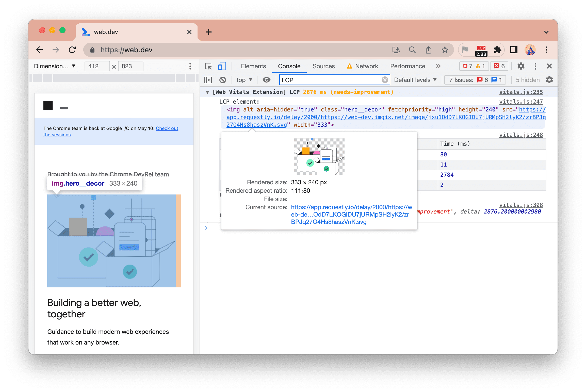Screen dimensions: 586x392
Task: Expand the LCP element disclosure triangle
Action: click(208, 92)
